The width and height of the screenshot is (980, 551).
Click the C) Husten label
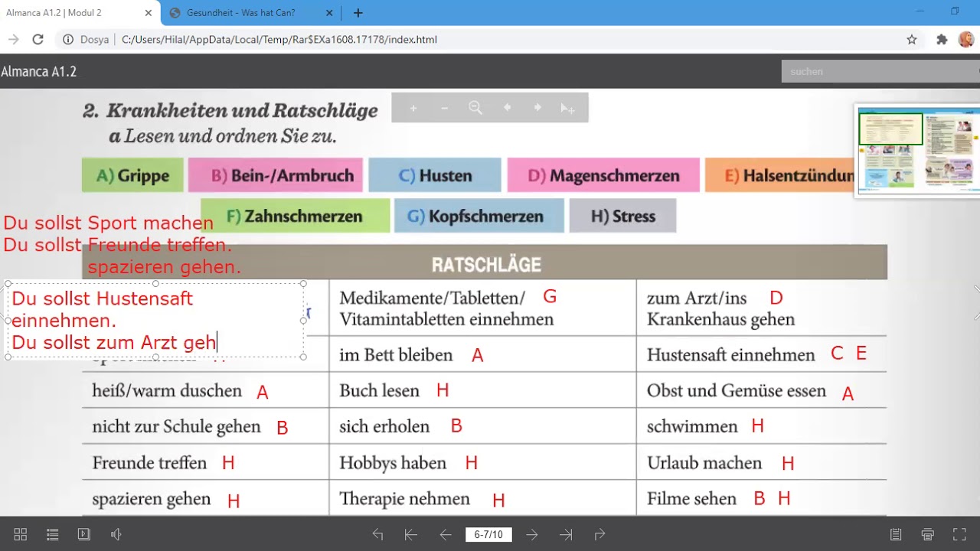[435, 175]
